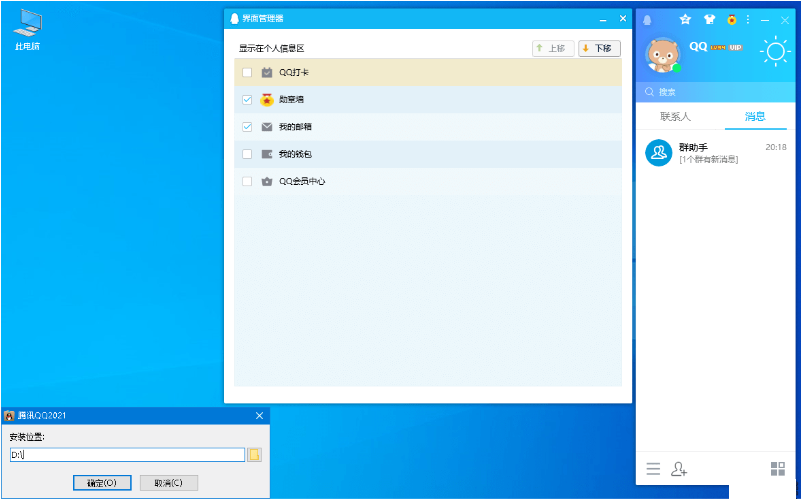Click the 我的邮箱 envelope icon
Image resolution: width=801 pixels, height=499 pixels.
(x=267, y=127)
